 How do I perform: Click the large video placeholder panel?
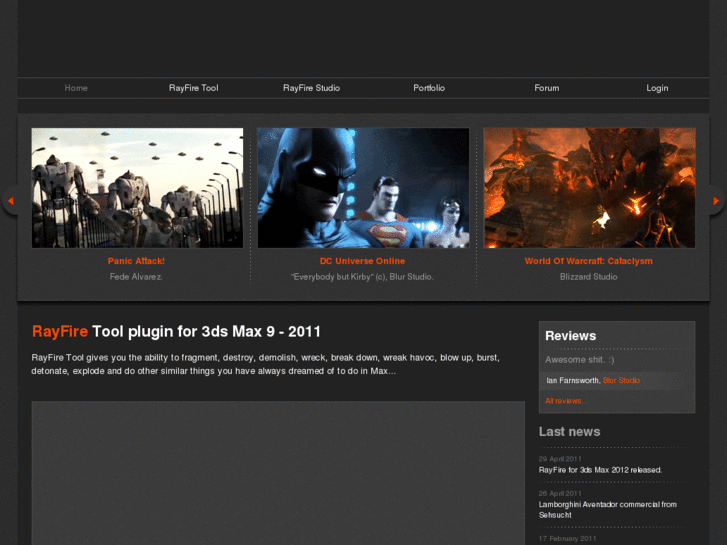[x=278, y=473]
